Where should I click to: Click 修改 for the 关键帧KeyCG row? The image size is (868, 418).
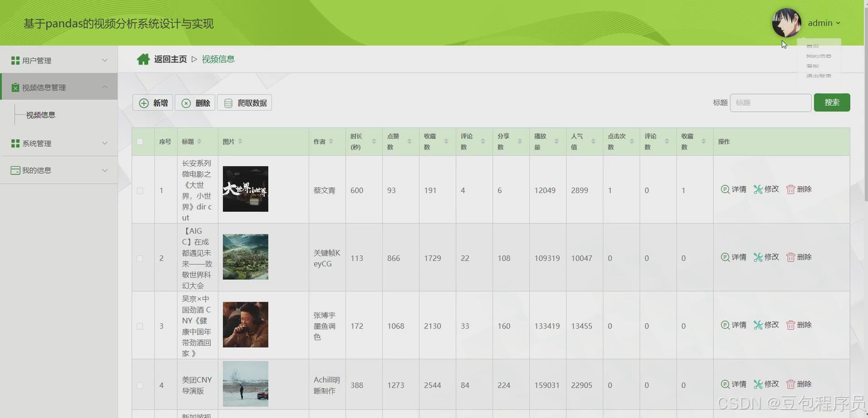pos(766,257)
